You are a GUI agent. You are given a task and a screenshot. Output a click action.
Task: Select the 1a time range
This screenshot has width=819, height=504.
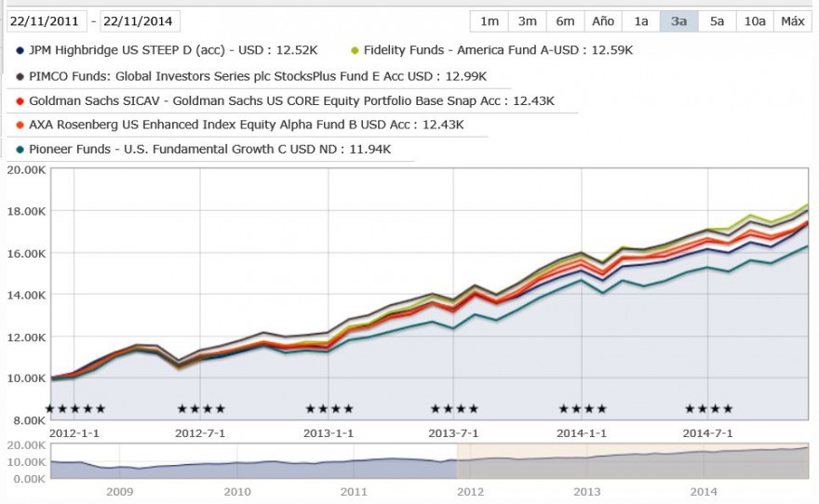(641, 21)
